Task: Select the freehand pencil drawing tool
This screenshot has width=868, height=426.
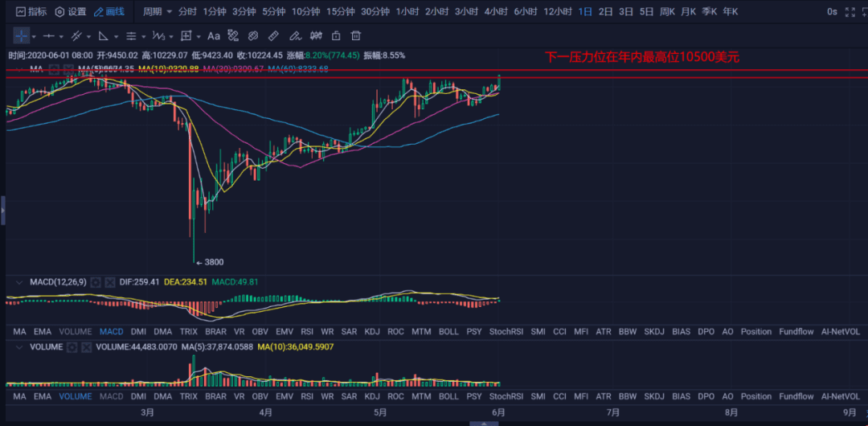Action: tap(295, 36)
